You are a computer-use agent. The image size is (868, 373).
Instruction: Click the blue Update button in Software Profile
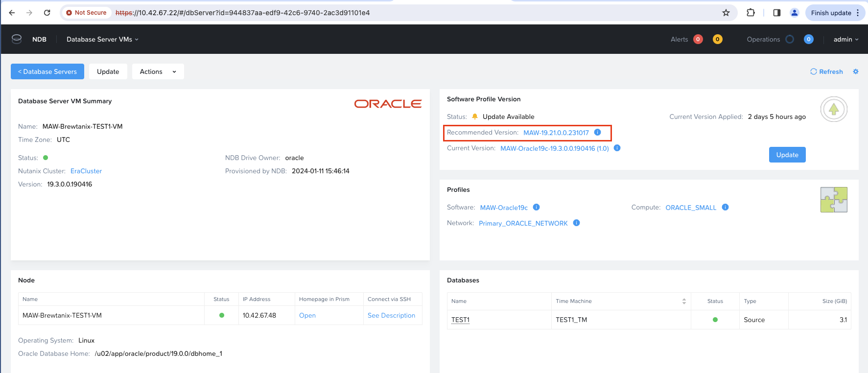point(787,155)
